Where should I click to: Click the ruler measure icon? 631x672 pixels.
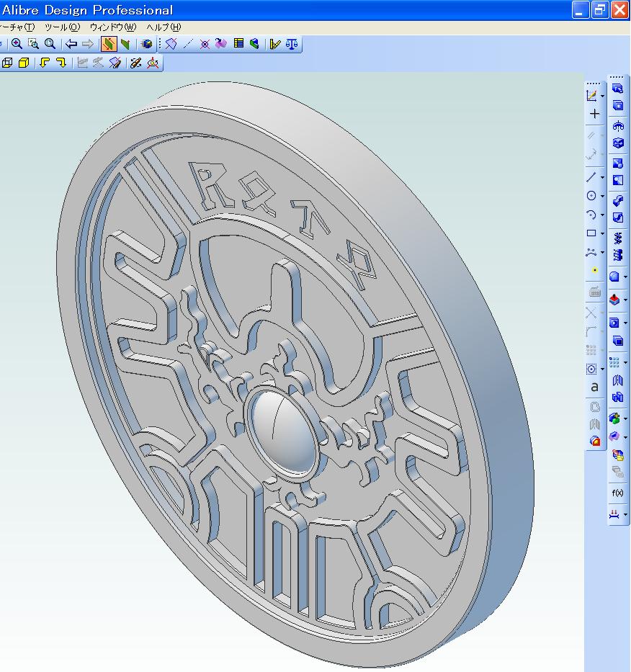274,44
